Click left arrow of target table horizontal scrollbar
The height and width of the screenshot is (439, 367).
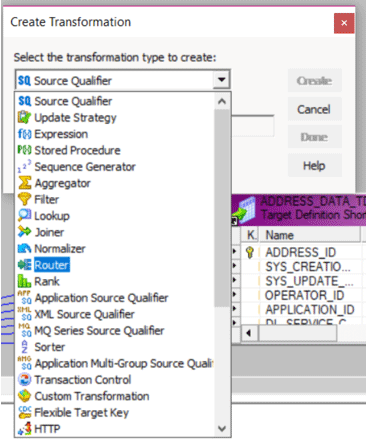click(x=248, y=333)
